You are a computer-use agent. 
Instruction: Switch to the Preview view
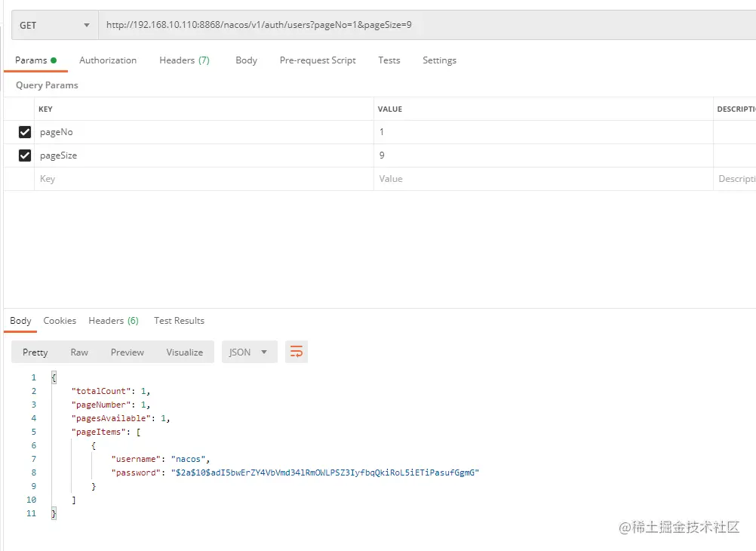point(128,352)
